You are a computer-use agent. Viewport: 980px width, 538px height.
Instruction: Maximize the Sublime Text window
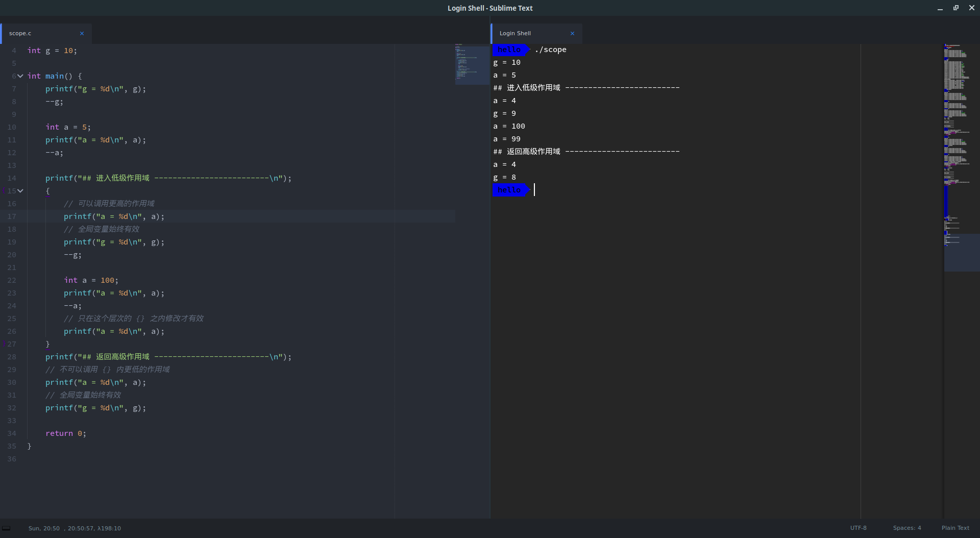(955, 8)
